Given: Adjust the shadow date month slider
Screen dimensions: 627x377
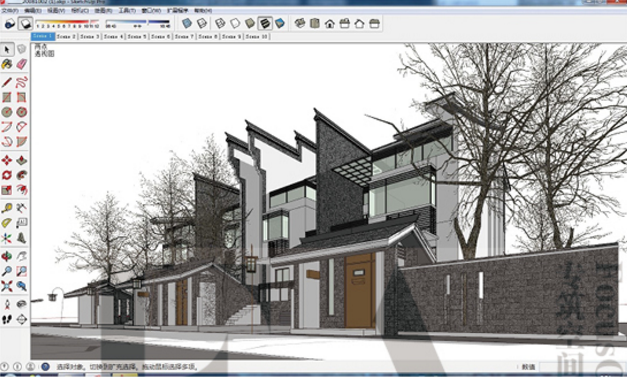Looking at the screenshot, I should pyautogui.click(x=67, y=24).
